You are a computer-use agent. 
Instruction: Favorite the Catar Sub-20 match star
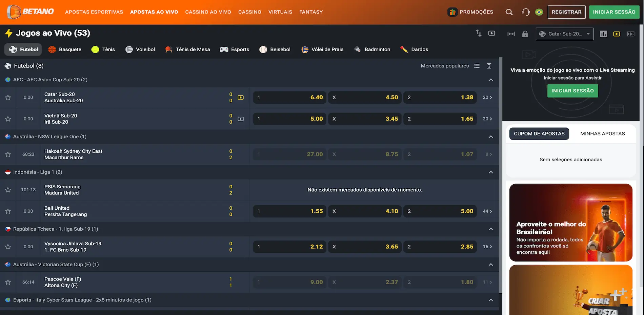(x=8, y=98)
